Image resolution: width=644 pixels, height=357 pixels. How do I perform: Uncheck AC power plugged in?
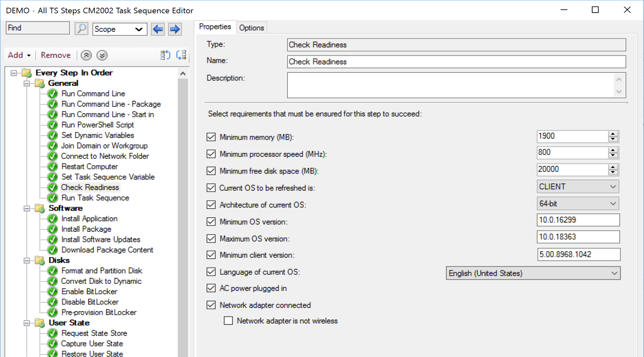211,288
